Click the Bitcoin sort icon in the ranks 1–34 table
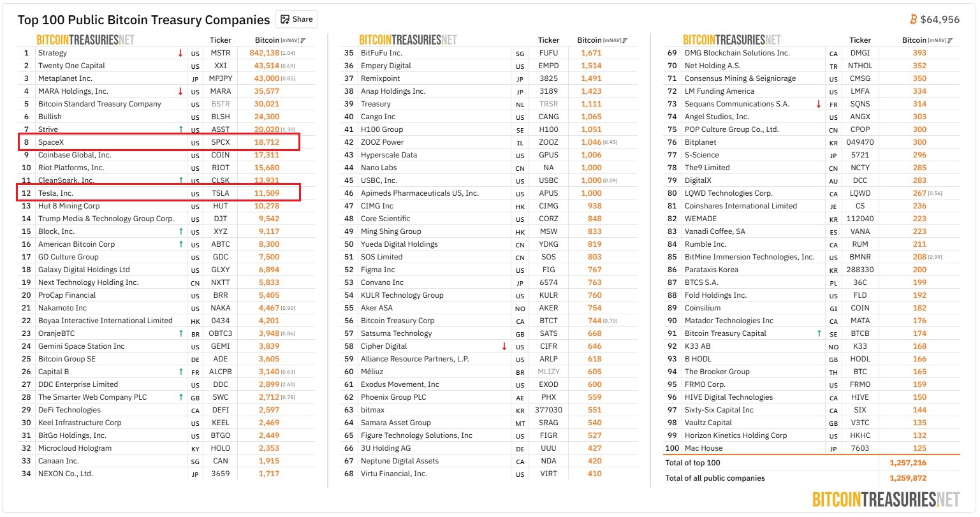 click(303, 41)
